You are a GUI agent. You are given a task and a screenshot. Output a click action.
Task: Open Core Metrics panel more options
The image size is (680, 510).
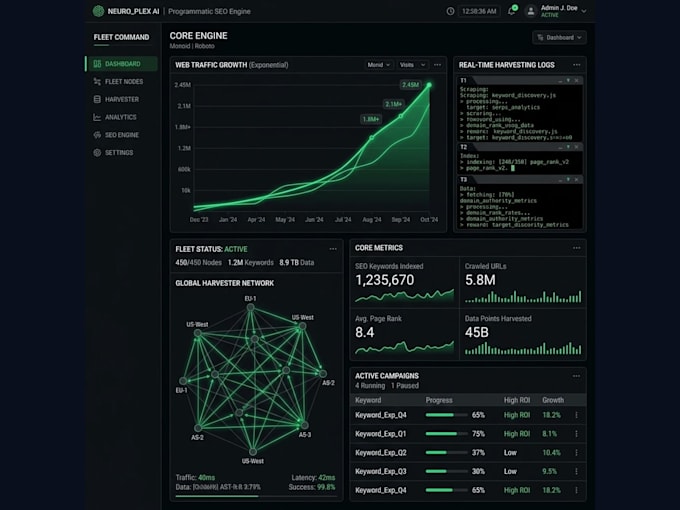576,248
